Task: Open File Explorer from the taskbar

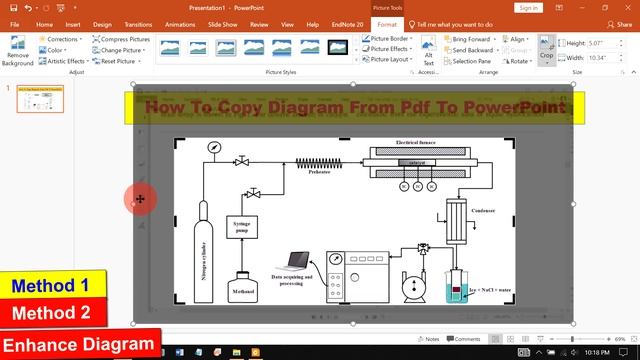Action: [236, 352]
